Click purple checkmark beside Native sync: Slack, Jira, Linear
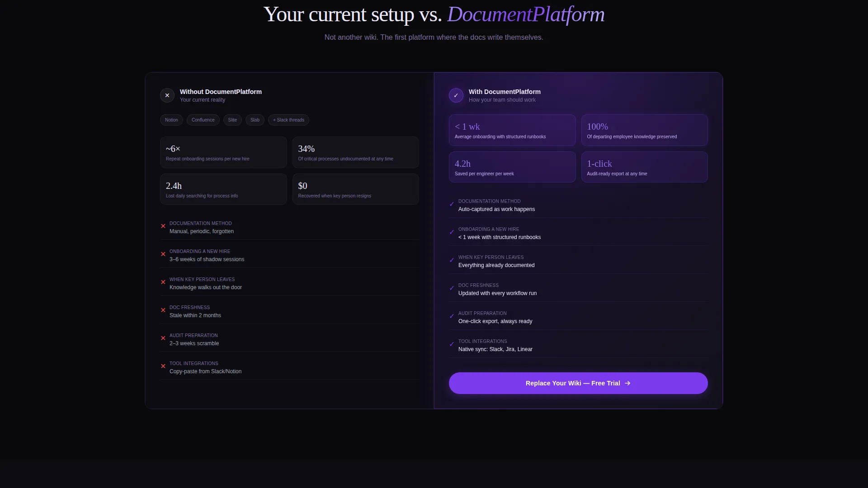868x488 pixels. tap(452, 344)
